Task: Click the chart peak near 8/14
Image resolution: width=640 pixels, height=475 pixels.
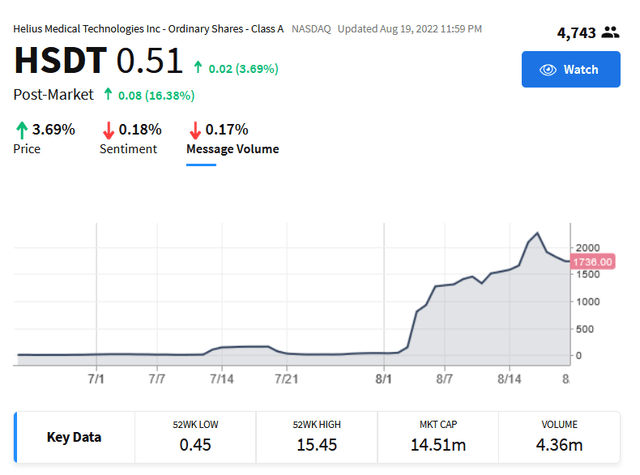Action: click(537, 233)
